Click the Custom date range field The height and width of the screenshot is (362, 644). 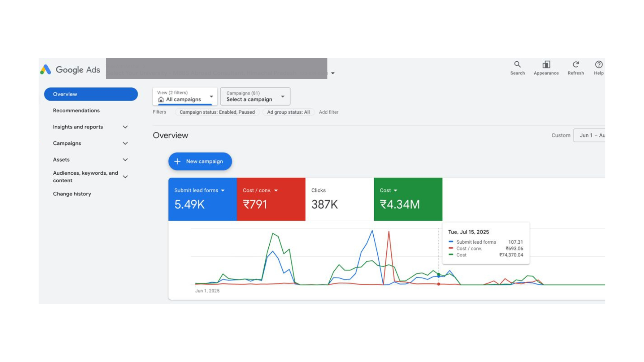(589, 135)
